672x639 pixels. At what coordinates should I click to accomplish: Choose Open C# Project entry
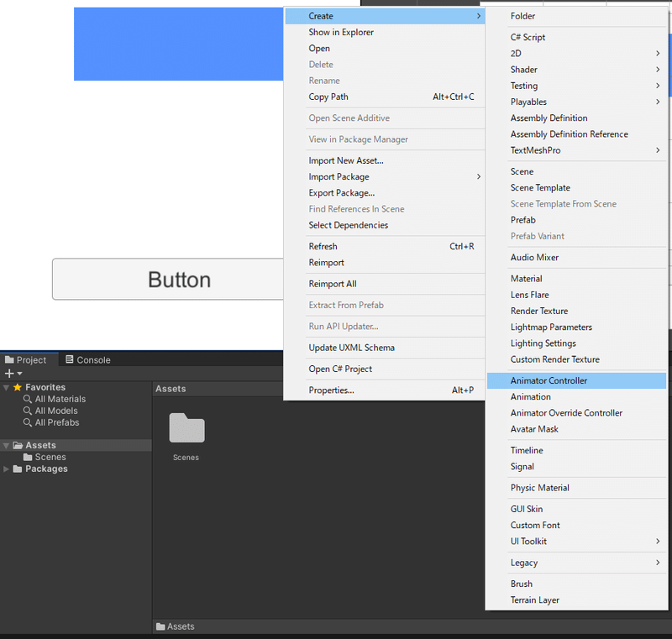(385, 369)
